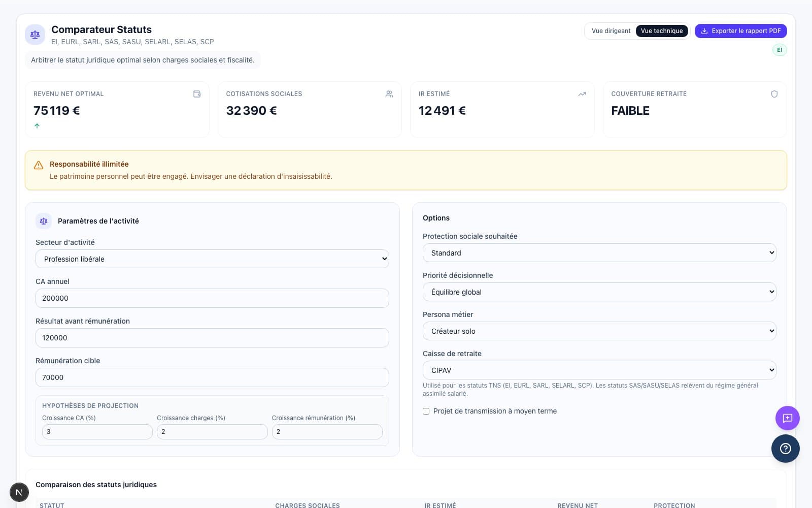This screenshot has height=508, width=812.
Task: Click the Croissance CA (%) field
Action: (x=97, y=432)
